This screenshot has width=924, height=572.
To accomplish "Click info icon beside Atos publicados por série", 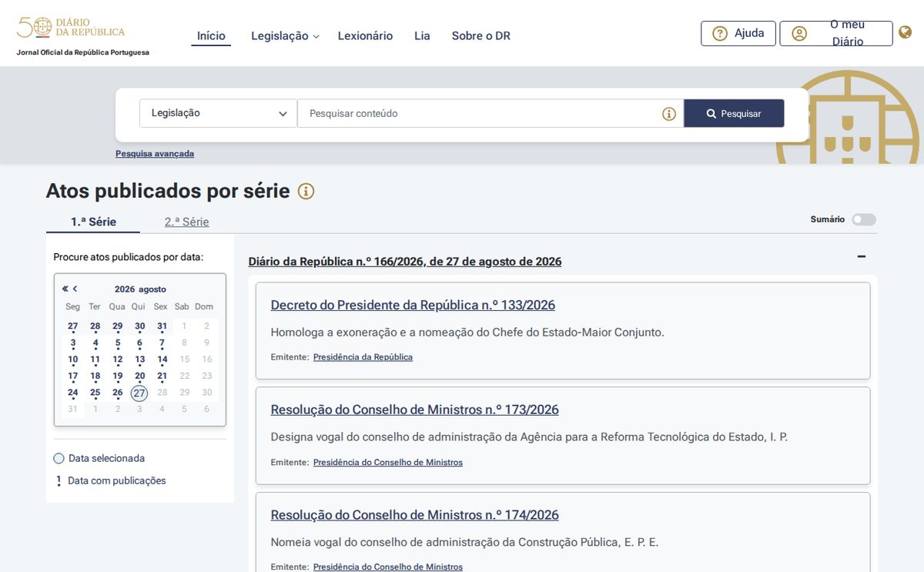I will (306, 192).
